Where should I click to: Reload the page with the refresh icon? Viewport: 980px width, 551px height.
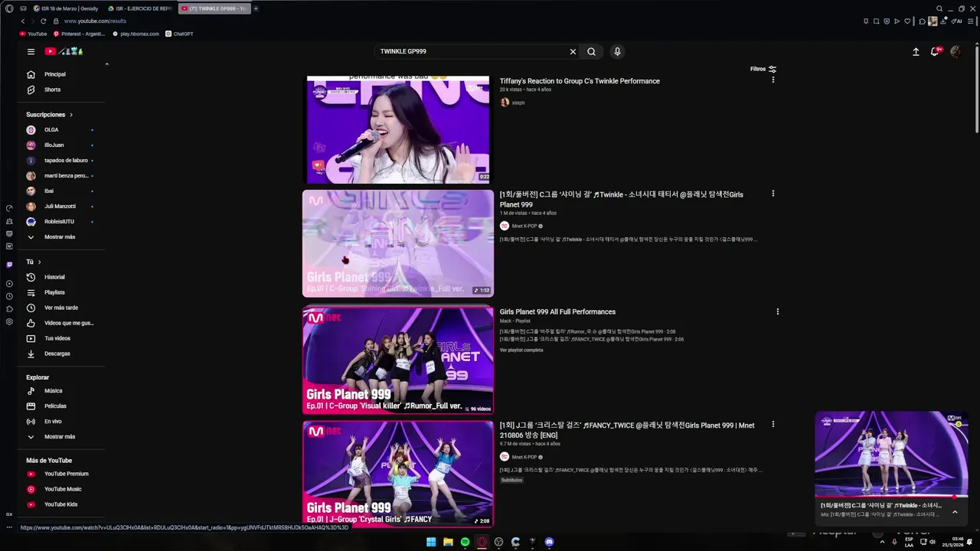pos(44,21)
